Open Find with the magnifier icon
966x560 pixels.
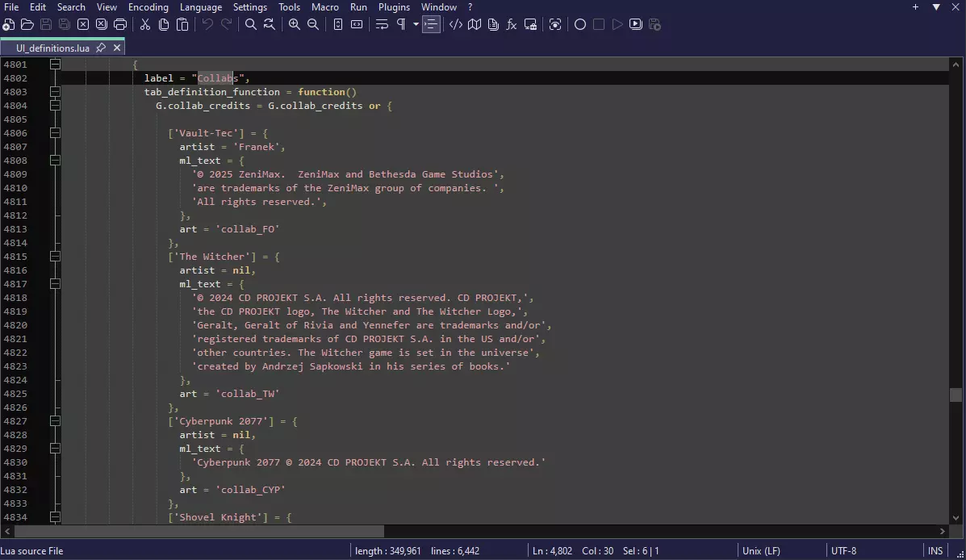[251, 24]
